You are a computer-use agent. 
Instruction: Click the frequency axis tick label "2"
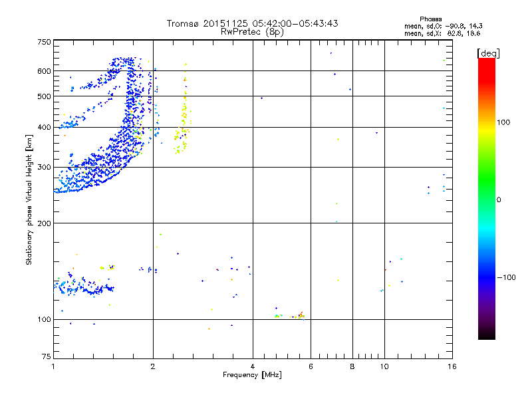(153, 366)
